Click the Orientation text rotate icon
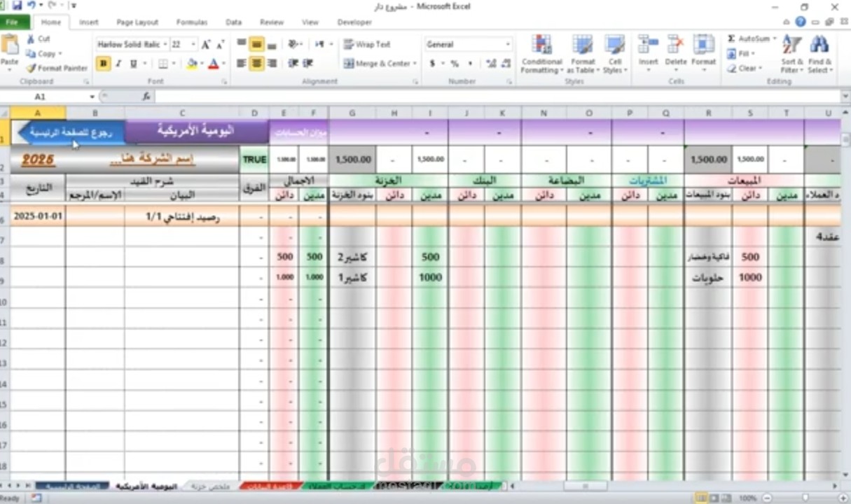The width and height of the screenshot is (851, 504). coord(294,44)
